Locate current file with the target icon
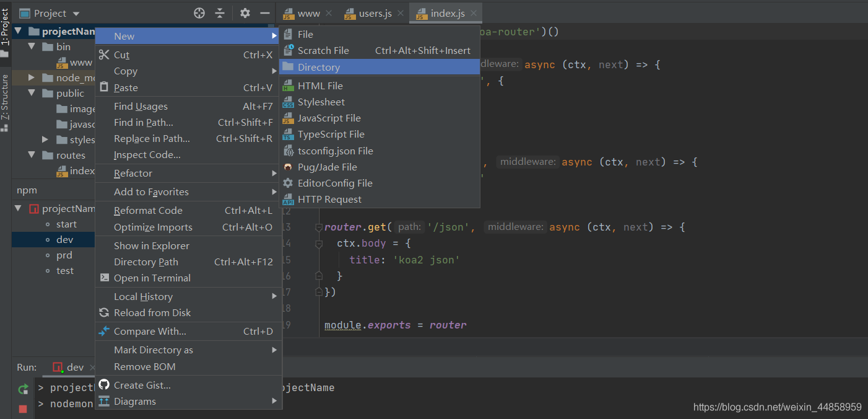 [x=199, y=12]
